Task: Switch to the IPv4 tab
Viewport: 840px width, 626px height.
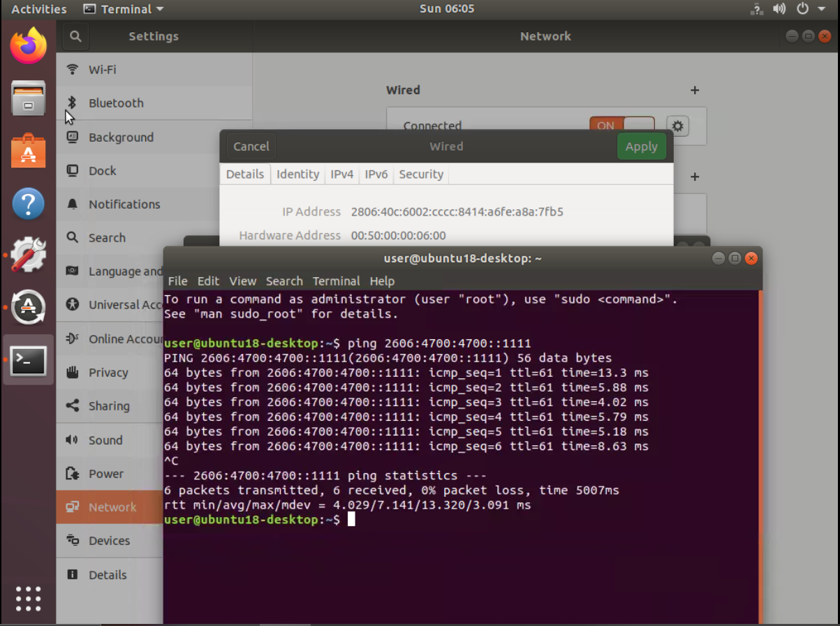Action: (x=341, y=174)
